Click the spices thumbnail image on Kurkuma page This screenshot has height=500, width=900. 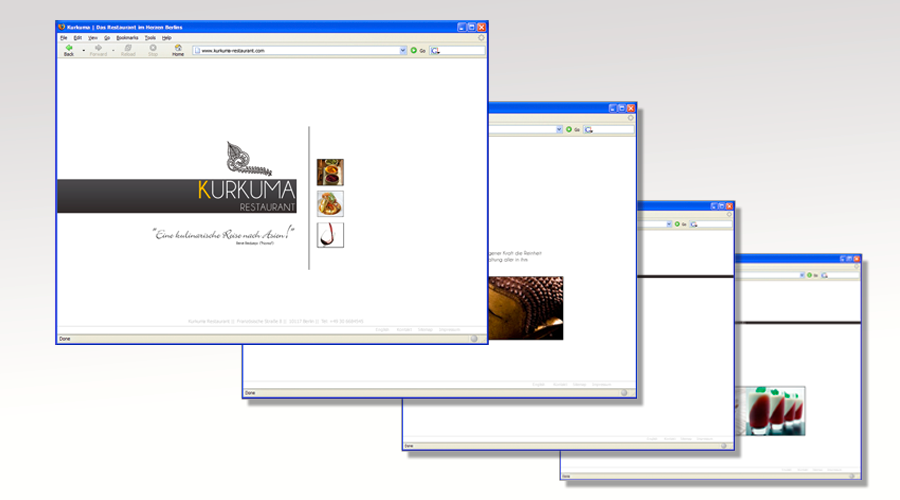click(x=330, y=172)
